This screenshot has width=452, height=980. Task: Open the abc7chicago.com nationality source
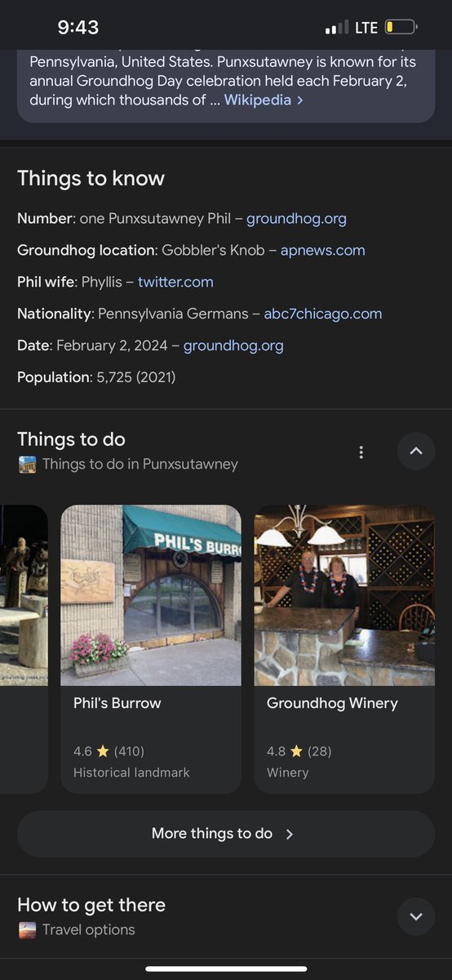(x=322, y=314)
